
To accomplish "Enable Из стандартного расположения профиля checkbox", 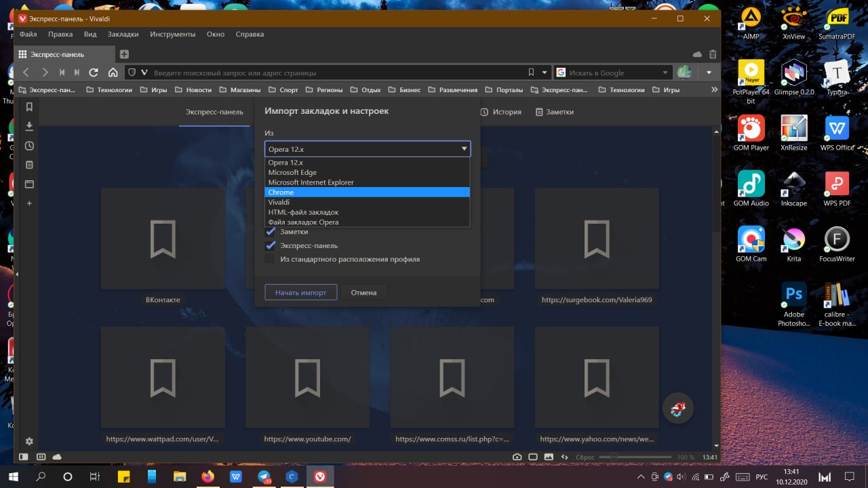I will pos(270,259).
